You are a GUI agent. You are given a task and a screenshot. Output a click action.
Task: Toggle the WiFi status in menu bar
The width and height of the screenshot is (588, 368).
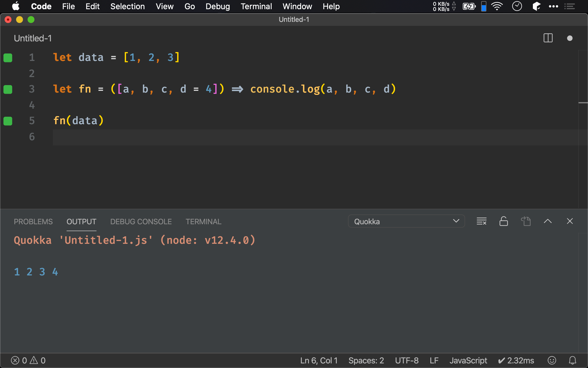pos(497,6)
